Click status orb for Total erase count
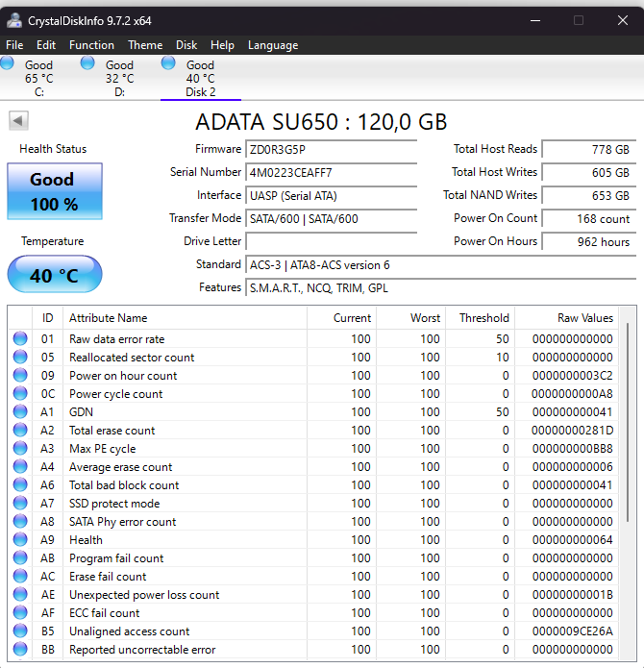This screenshot has height=668, width=644. (20, 431)
